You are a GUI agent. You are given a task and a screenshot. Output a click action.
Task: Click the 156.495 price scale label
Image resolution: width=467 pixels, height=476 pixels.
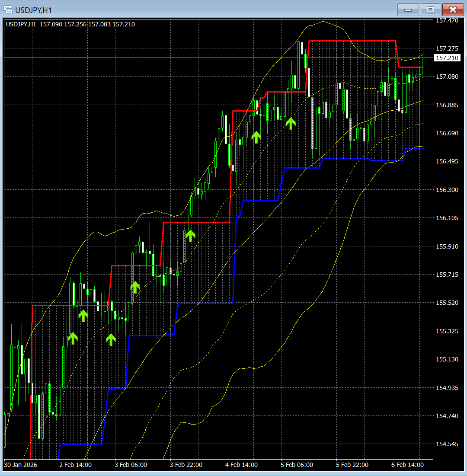click(447, 162)
